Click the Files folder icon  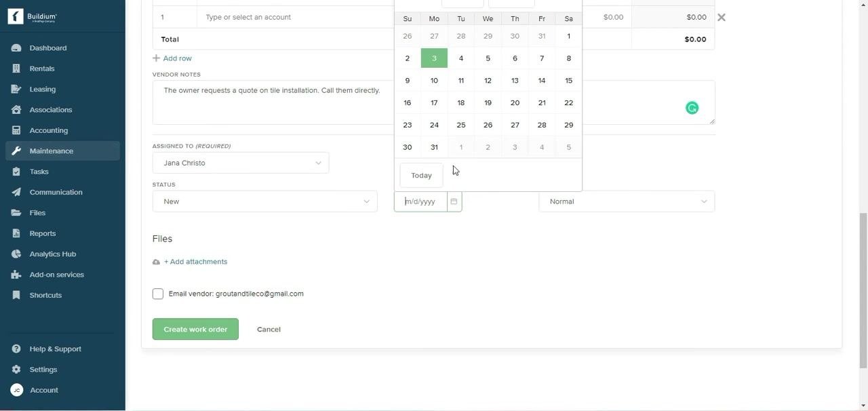point(16,213)
